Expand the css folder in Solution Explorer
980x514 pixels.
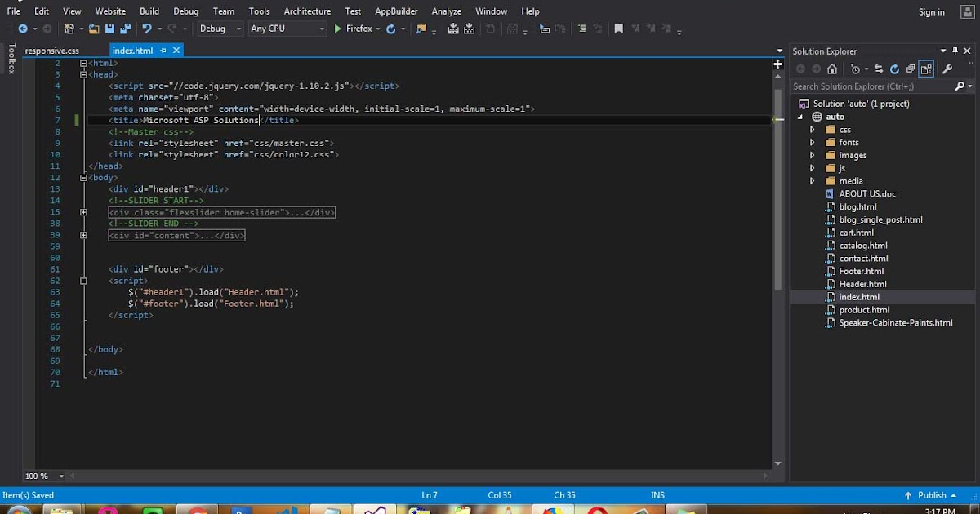coord(812,129)
